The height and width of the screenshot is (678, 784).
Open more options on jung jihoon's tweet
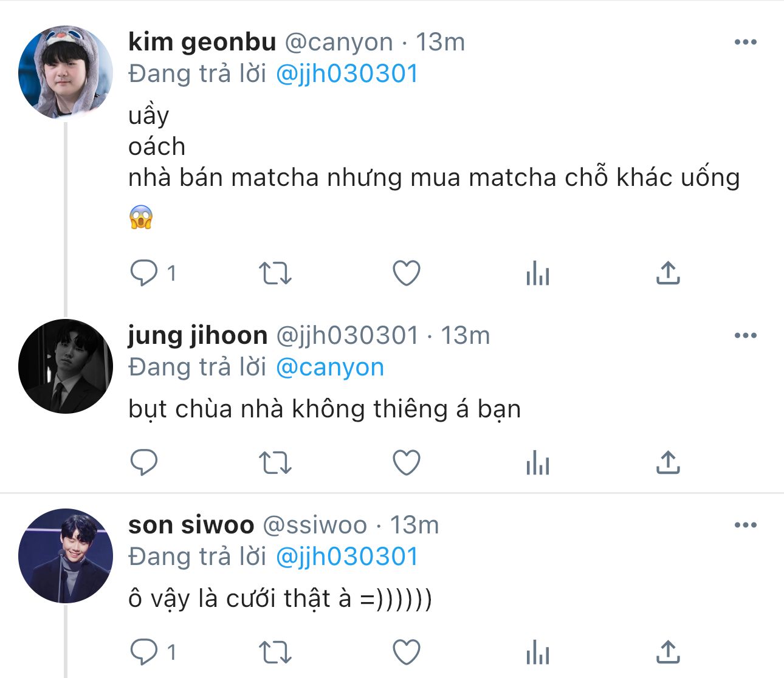click(x=745, y=335)
